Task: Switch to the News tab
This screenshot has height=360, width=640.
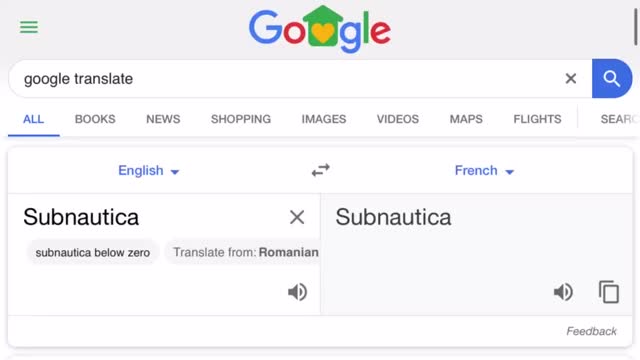Action: pos(163,119)
